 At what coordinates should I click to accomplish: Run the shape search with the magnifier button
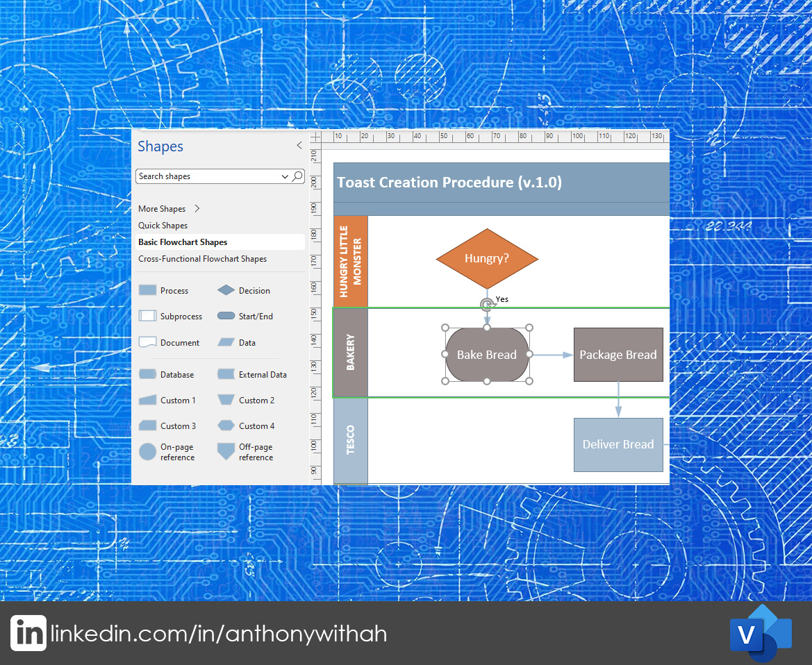(298, 176)
